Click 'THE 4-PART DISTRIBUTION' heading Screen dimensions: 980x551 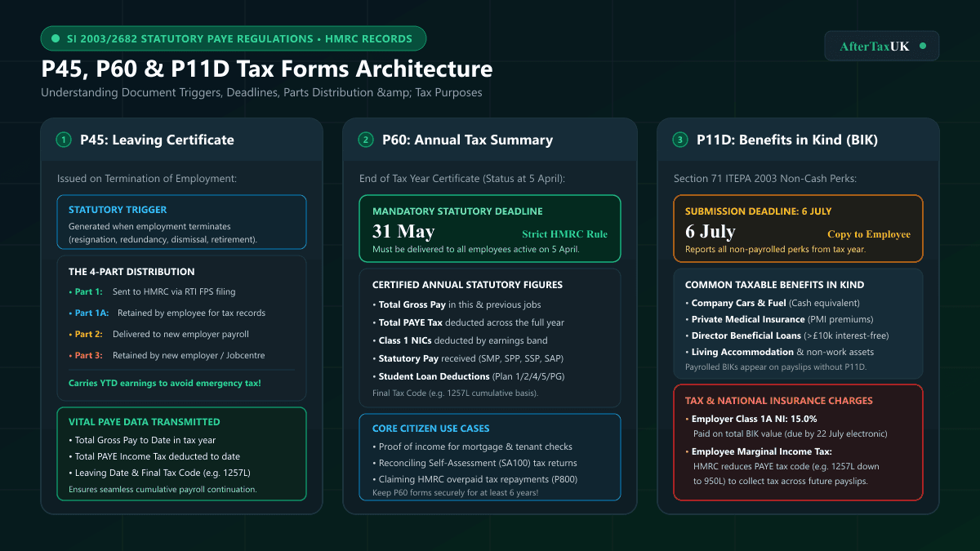point(131,272)
